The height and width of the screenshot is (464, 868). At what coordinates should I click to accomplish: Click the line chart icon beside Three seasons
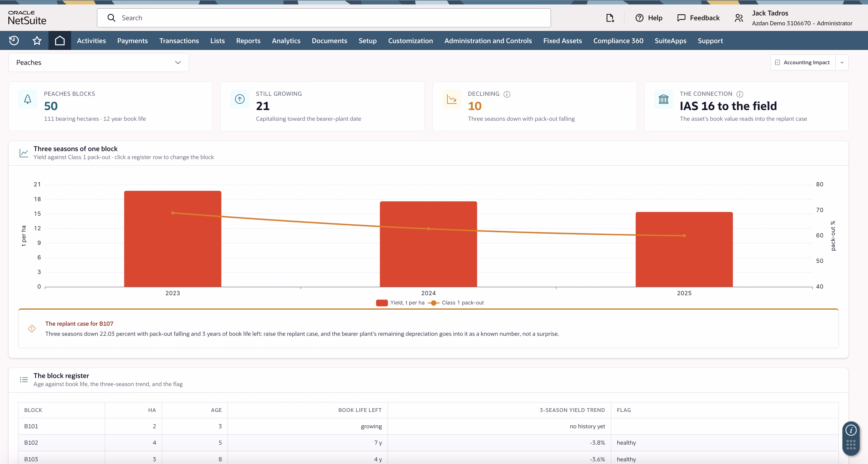(23, 153)
